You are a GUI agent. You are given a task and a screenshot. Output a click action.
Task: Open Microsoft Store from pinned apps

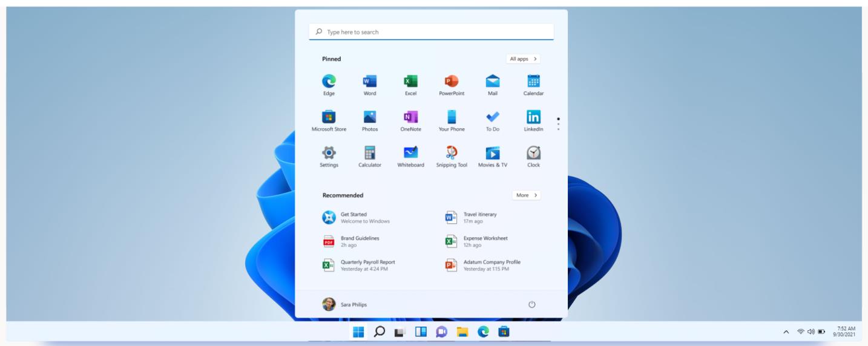pos(329,120)
